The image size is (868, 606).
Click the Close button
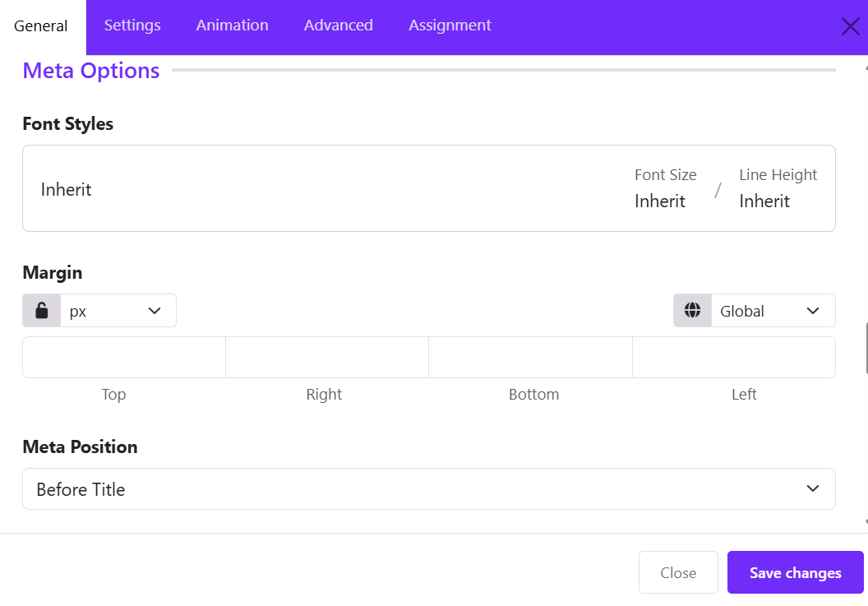(x=678, y=572)
